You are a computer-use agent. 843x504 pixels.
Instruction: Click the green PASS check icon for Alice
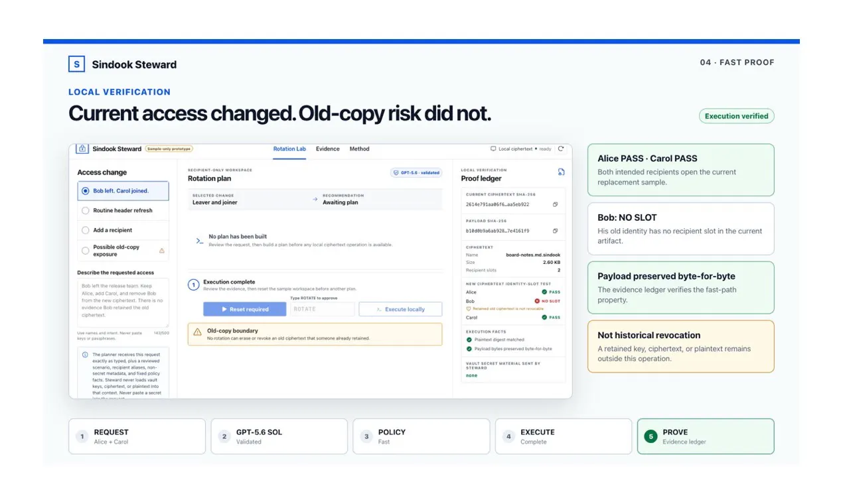[x=544, y=292]
